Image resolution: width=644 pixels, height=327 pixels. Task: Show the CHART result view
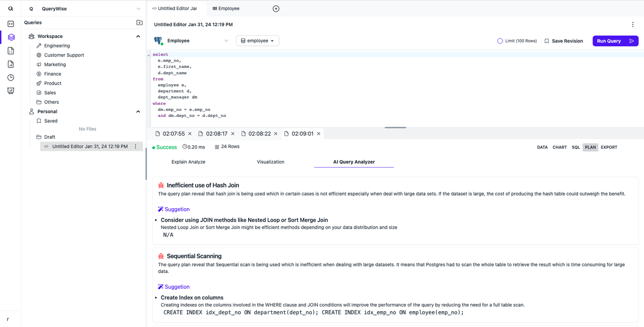[x=559, y=148]
